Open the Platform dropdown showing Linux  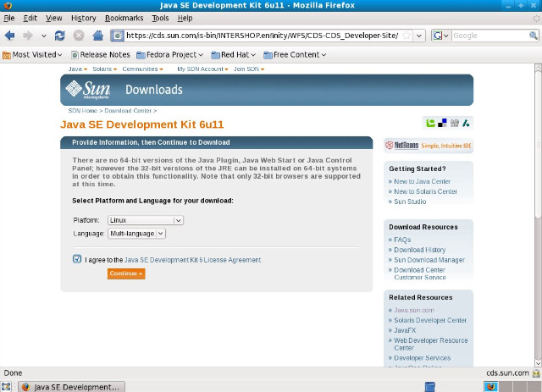click(146, 220)
